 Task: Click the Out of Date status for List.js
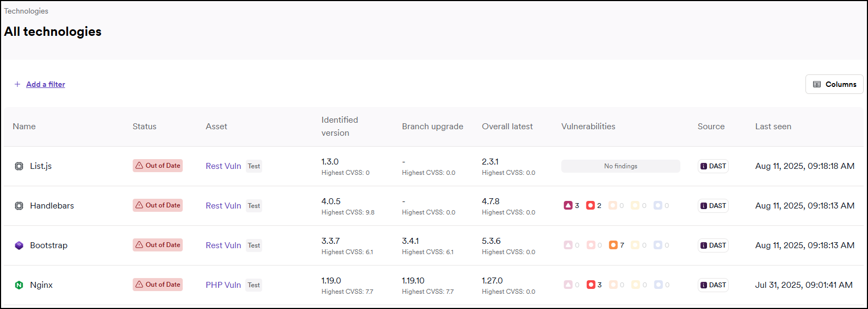pos(158,166)
